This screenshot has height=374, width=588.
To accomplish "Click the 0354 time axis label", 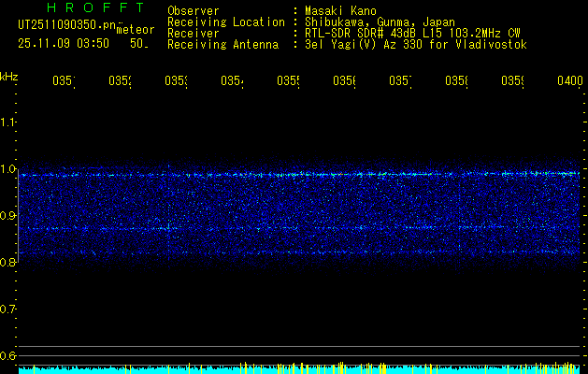I will (232, 80).
